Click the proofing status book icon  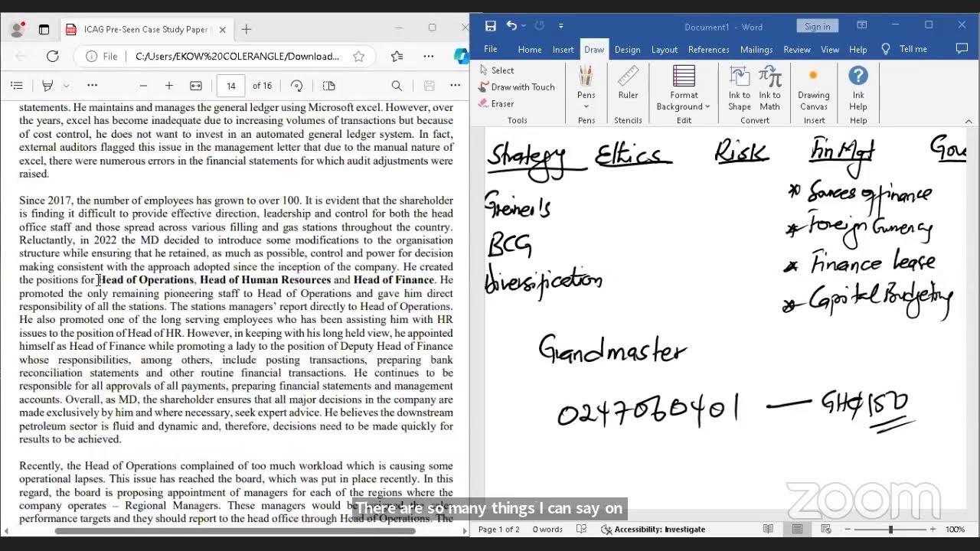coord(581,530)
